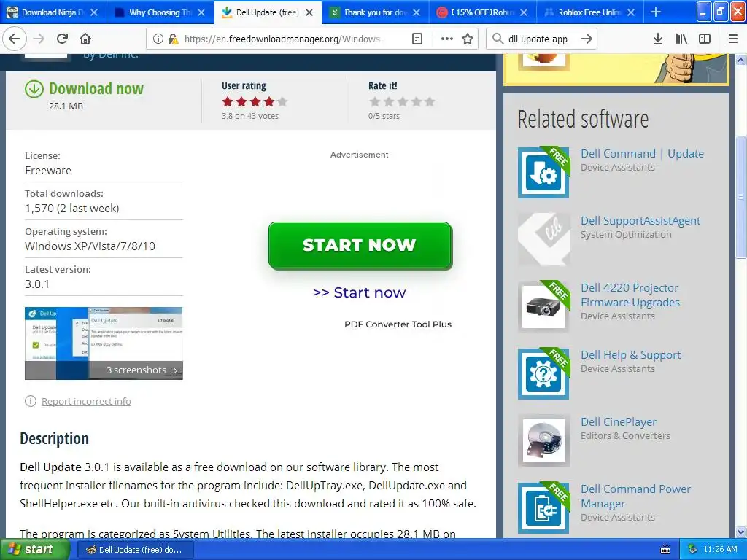
Task: Switch to the Roblox Free Unlimited tab
Action: pos(589,12)
